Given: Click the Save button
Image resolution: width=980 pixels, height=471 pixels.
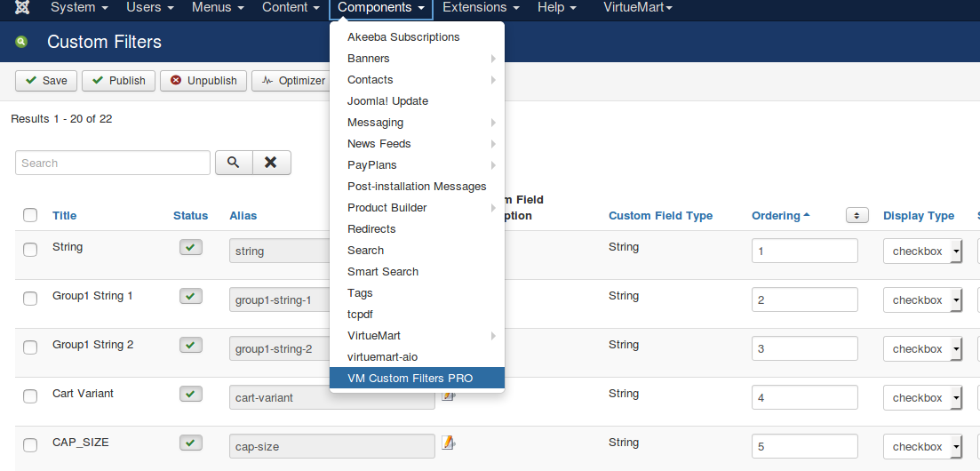Looking at the screenshot, I should pyautogui.click(x=46, y=81).
